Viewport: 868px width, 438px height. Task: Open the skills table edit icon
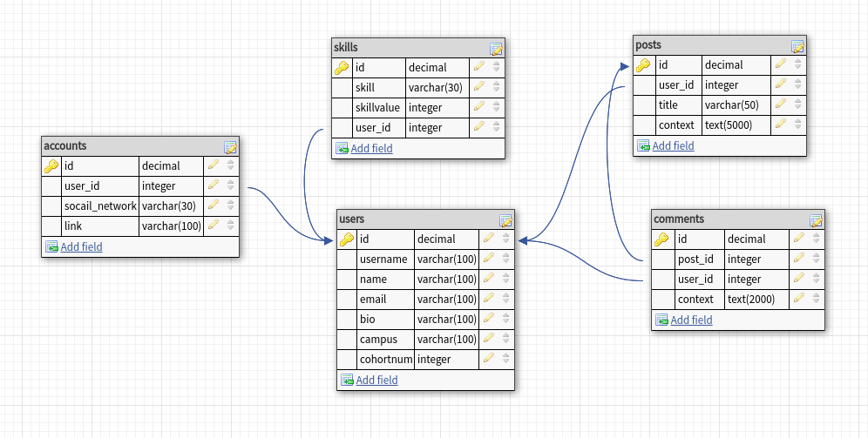pyautogui.click(x=496, y=49)
